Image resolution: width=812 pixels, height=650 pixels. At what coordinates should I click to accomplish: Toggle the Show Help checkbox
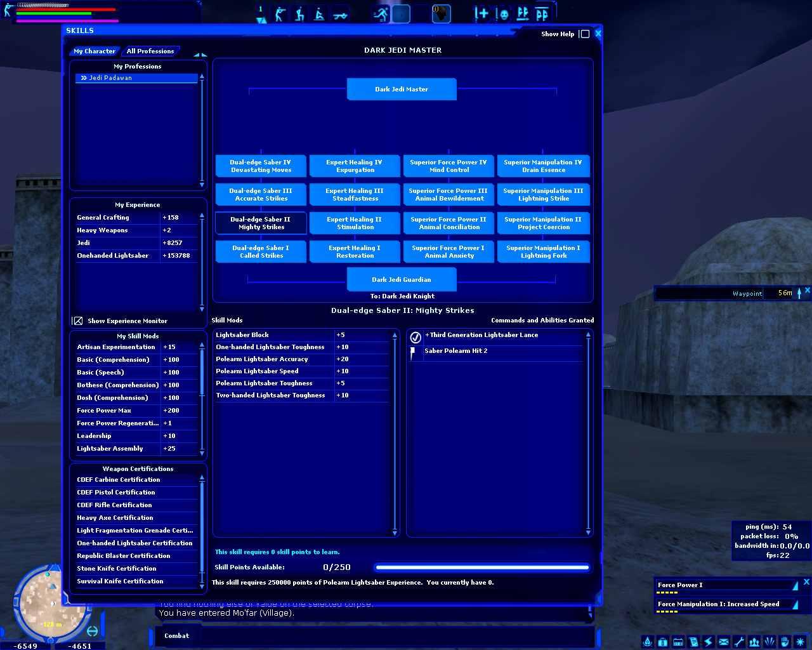[585, 34]
